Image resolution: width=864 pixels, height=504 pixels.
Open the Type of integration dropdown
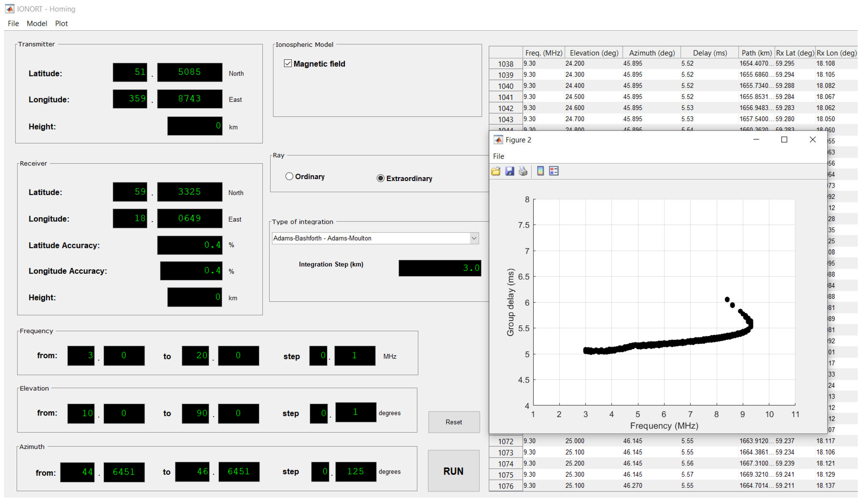click(x=474, y=238)
